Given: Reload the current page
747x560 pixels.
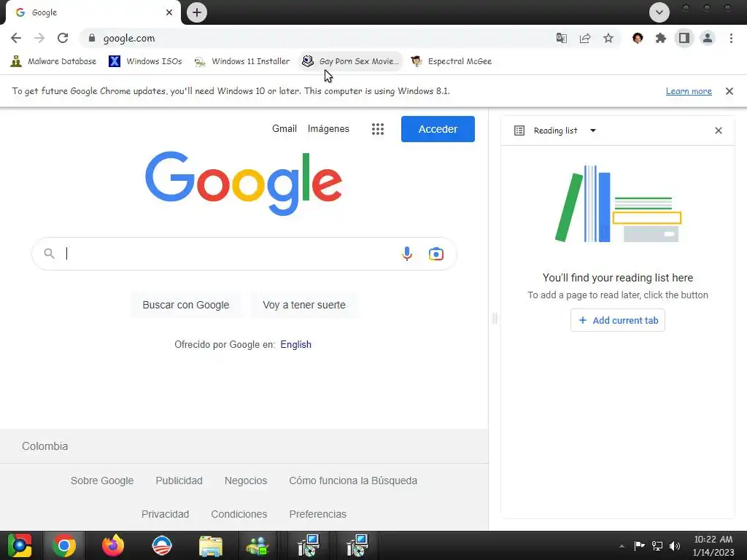Looking at the screenshot, I should coord(63,38).
